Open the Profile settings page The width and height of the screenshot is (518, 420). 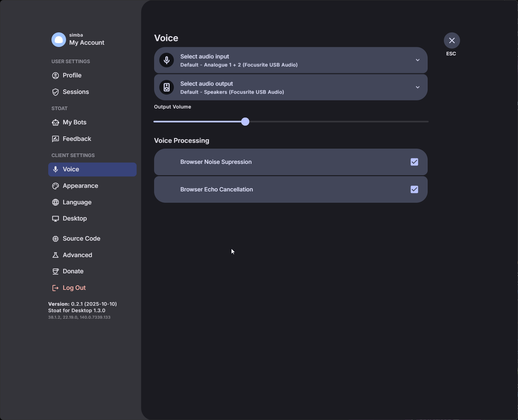click(x=92, y=75)
